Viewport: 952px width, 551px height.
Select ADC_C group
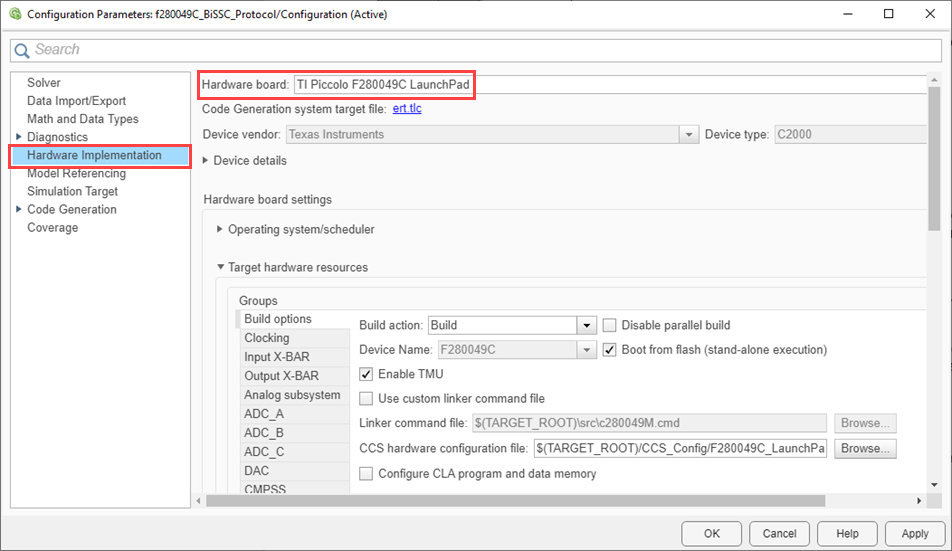pyautogui.click(x=294, y=452)
